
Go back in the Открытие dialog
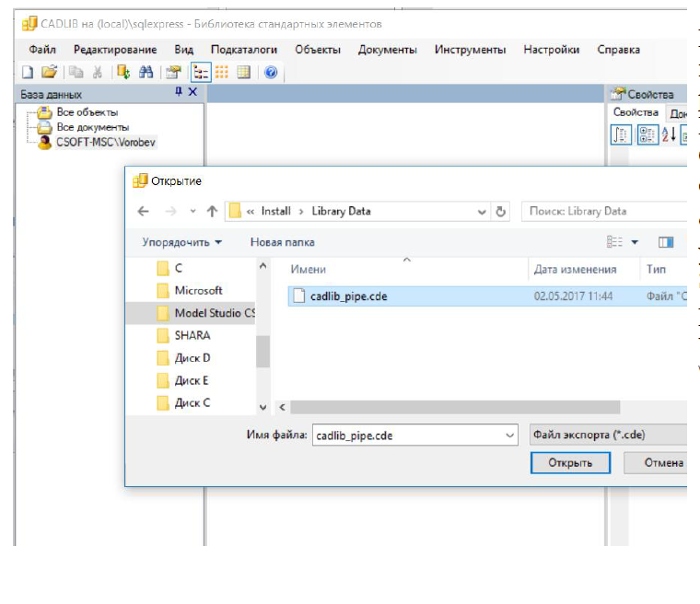[143, 211]
